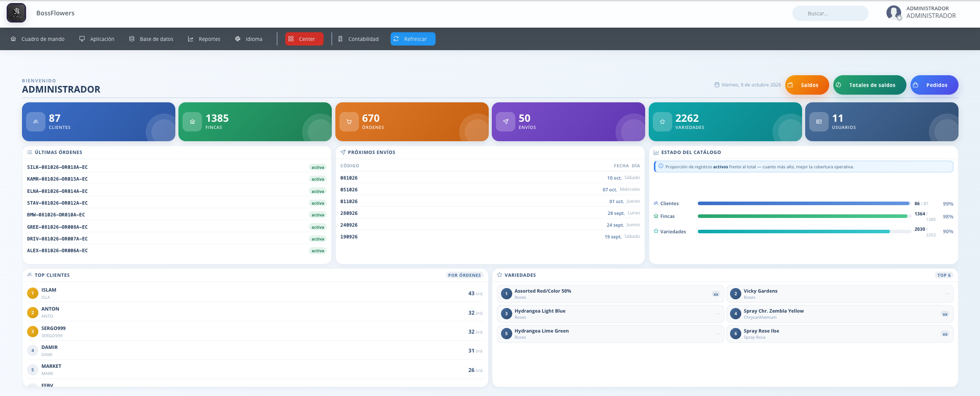
Task: Click rank 3 badge for SERGO999
Action: (x=33, y=332)
